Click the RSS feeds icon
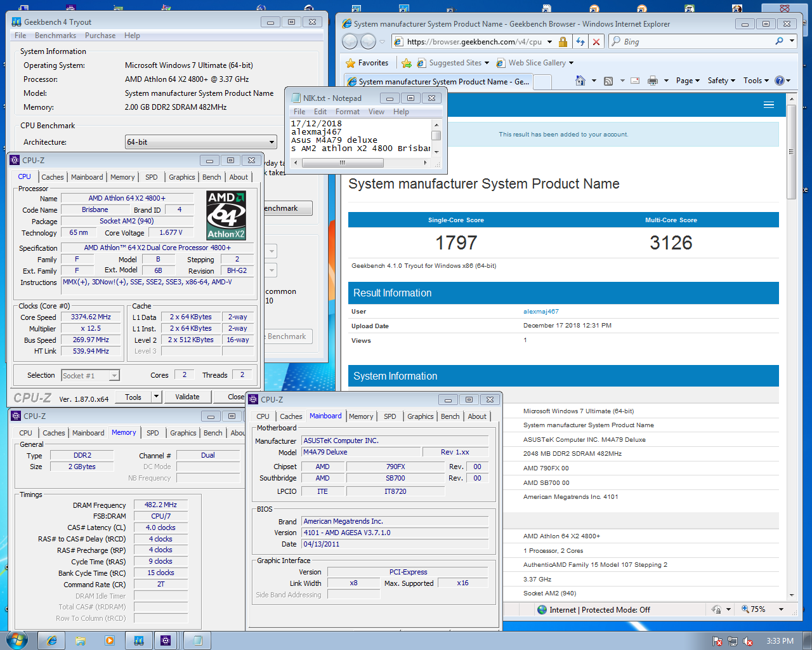This screenshot has height=650, width=812. [x=608, y=81]
